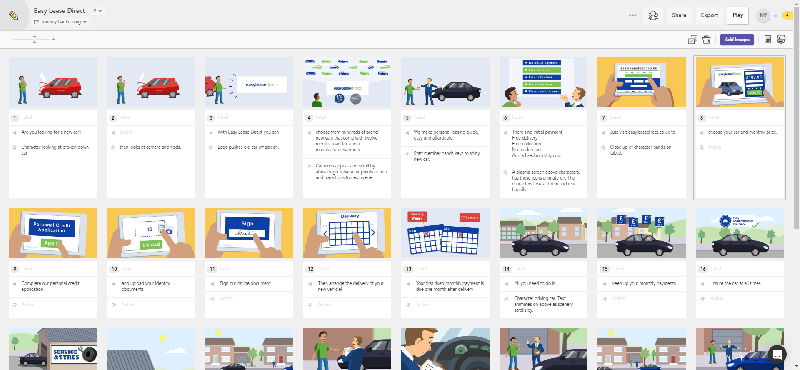Open the version dropdown next to board title
The image size is (800, 370).
(x=97, y=11)
